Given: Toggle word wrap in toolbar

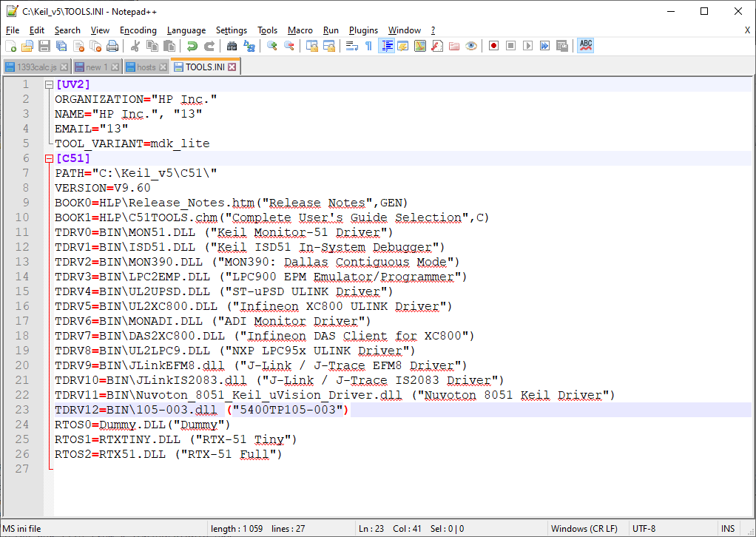Looking at the screenshot, I should tap(352, 46).
